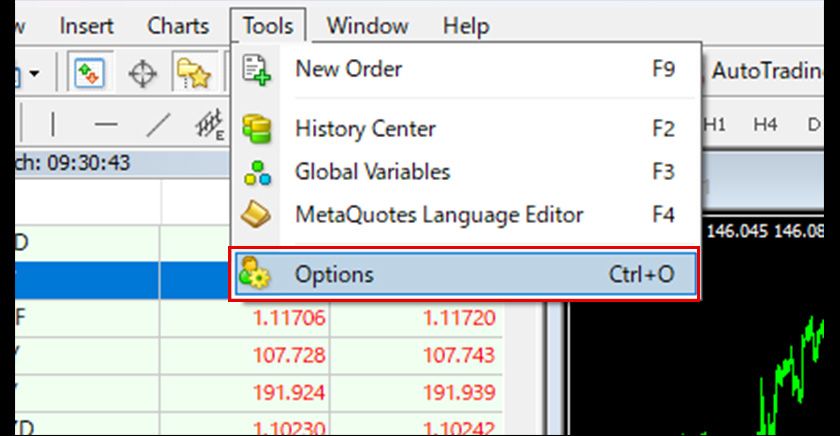Image resolution: width=840 pixels, height=436 pixels.
Task: Click the ask price 107.743
Action: (x=459, y=355)
